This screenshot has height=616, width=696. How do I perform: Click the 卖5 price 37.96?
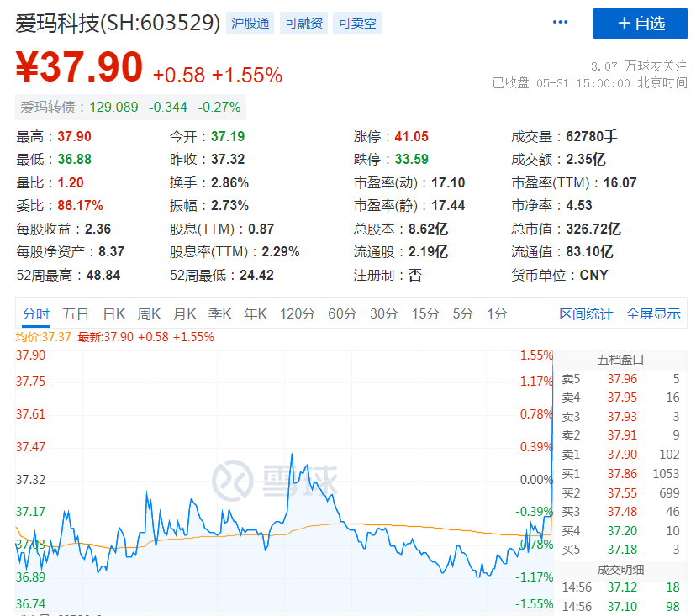tap(622, 378)
